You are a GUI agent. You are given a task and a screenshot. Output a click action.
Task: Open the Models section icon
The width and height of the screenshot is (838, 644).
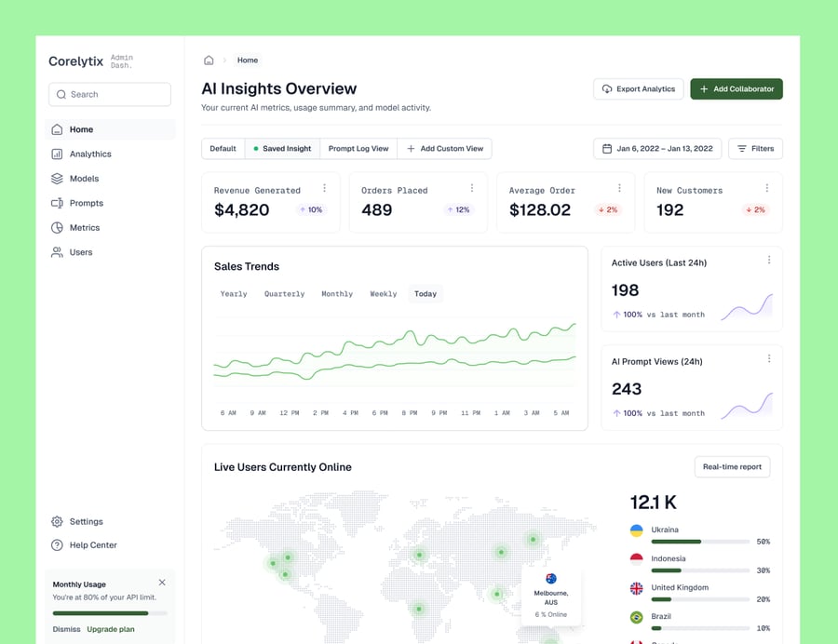click(57, 179)
